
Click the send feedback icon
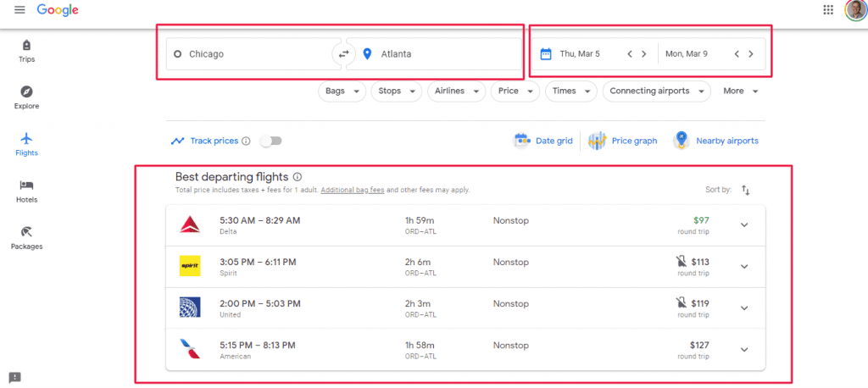click(x=15, y=378)
